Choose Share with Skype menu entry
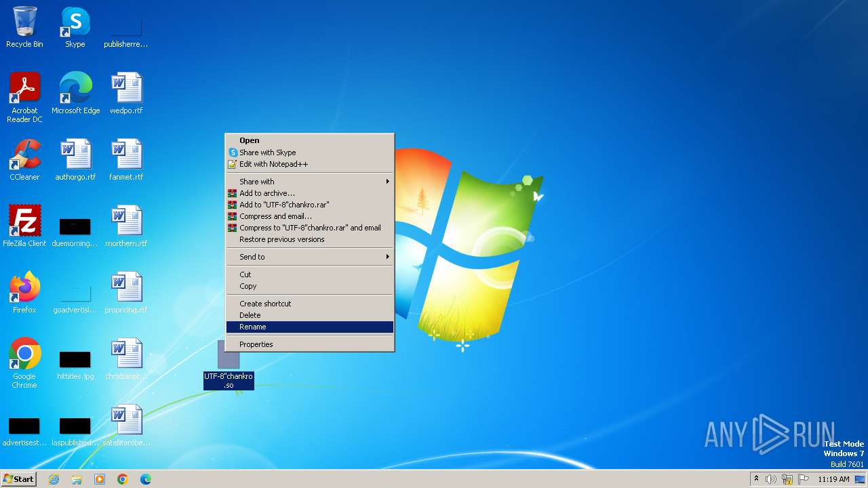The height and width of the screenshot is (488, 868). [x=309, y=152]
